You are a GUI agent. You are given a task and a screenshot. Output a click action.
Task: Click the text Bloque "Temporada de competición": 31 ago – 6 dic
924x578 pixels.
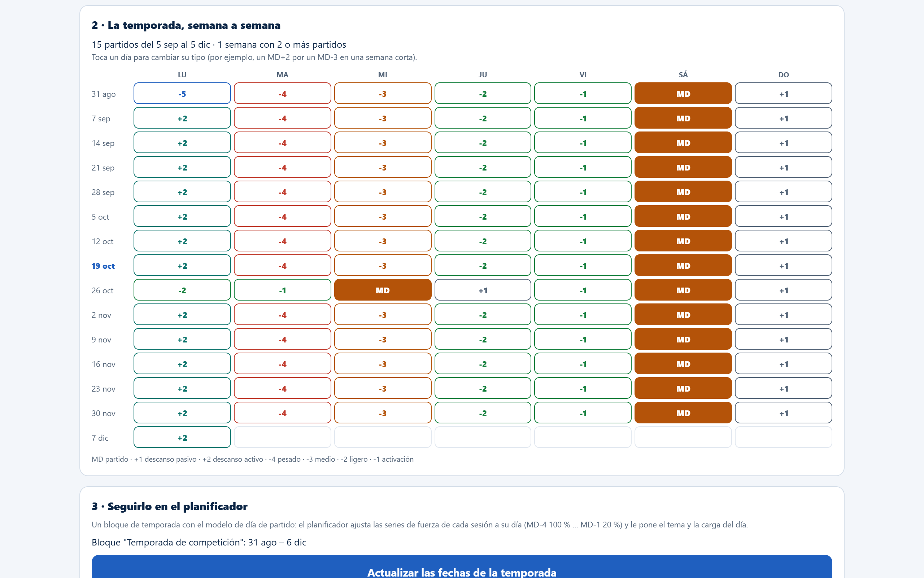pos(199,542)
